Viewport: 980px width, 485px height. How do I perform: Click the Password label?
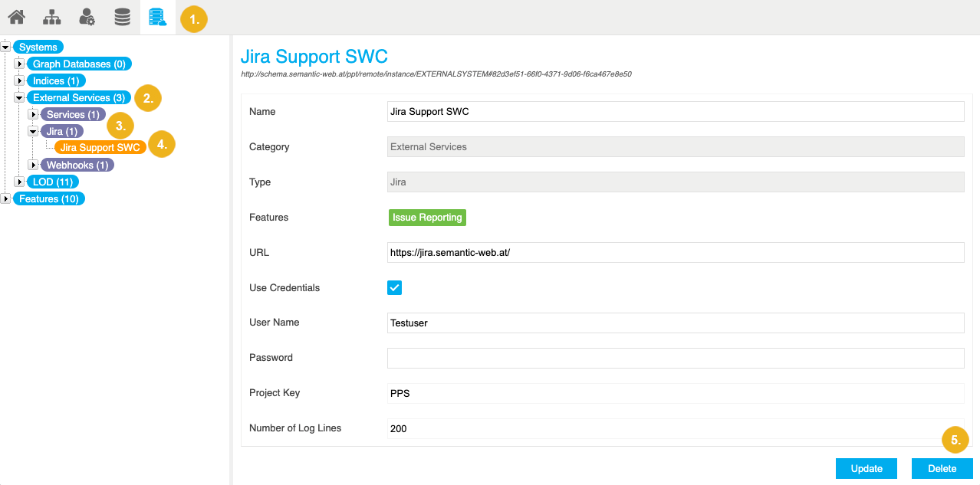[x=271, y=358]
